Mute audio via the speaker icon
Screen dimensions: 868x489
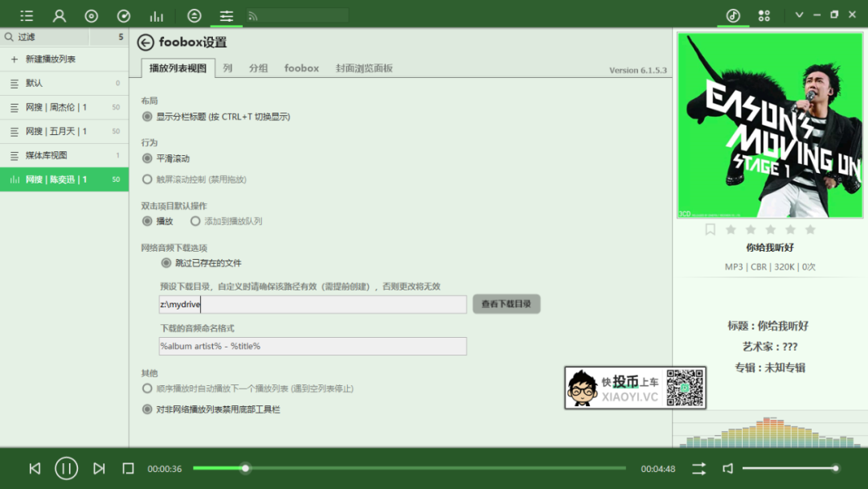coord(727,468)
